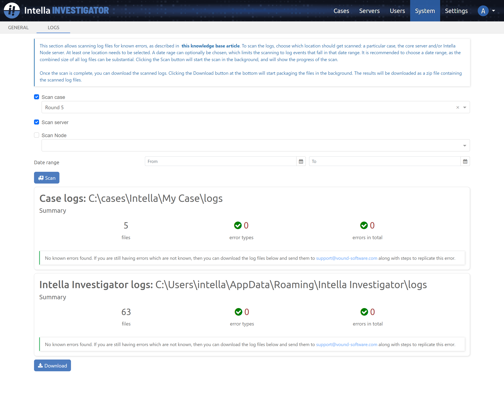Image resolution: width=504 pixels, height=420 pixels.
Task: Open the System menu
Action: (425, 11)
